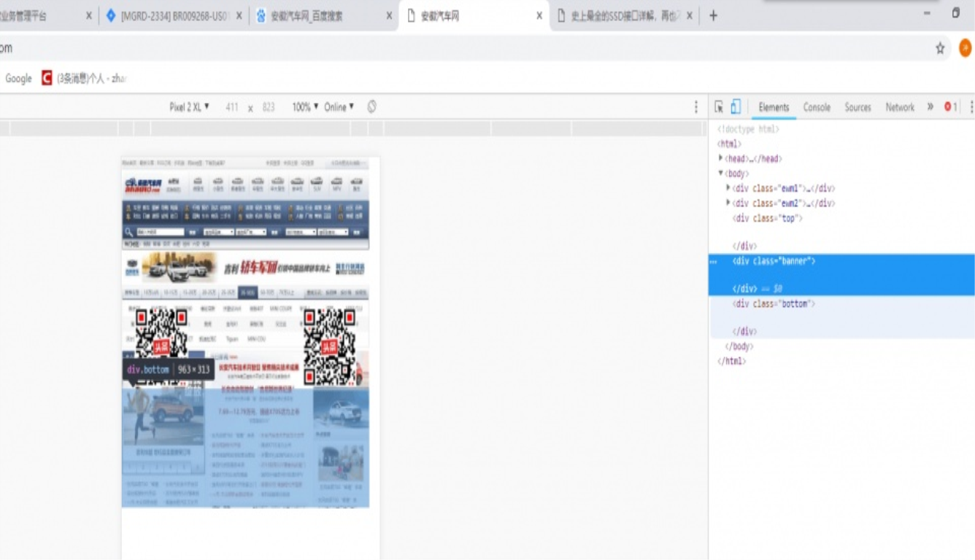Open the Online throttling dropdown
975x560 pixels.
(339, 107)
